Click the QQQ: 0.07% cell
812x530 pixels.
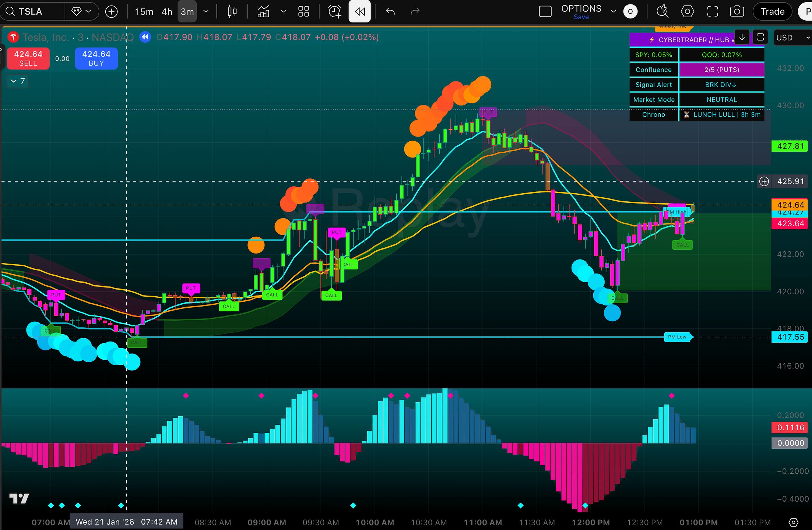pos(722,55)
